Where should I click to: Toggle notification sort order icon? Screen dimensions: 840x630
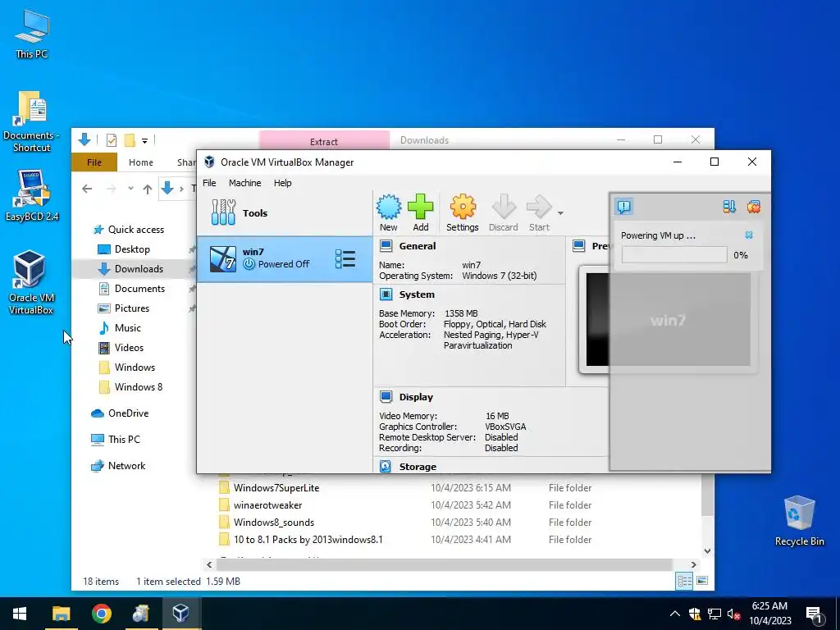[729, 206]
